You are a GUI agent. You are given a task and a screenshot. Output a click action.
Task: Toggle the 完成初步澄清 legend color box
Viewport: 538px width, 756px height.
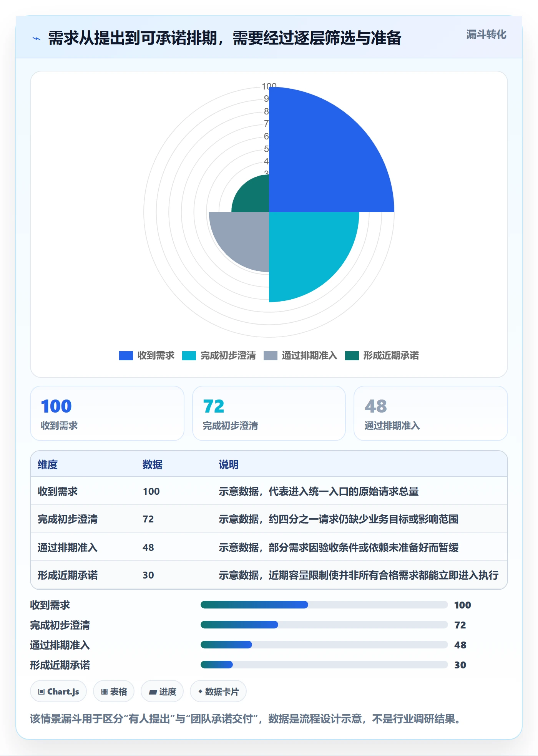(x=189, y=356)
